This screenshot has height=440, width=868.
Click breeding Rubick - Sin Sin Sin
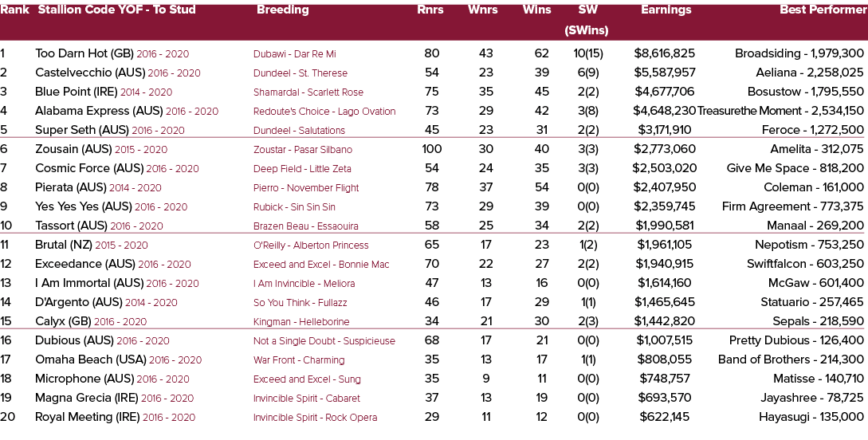[294, 207]
